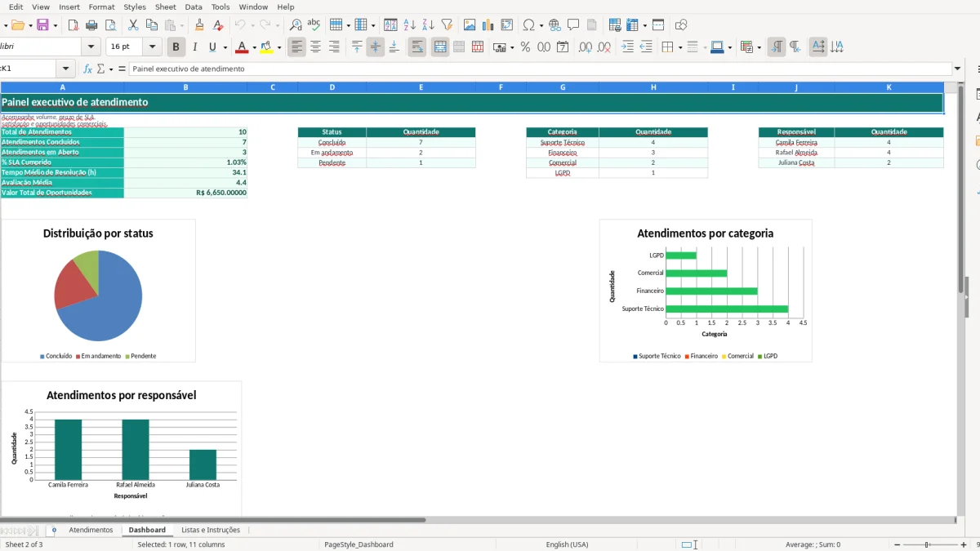Insert a chart
The width and height of the screenshot is (980, 551).
[x=488, y=25]
